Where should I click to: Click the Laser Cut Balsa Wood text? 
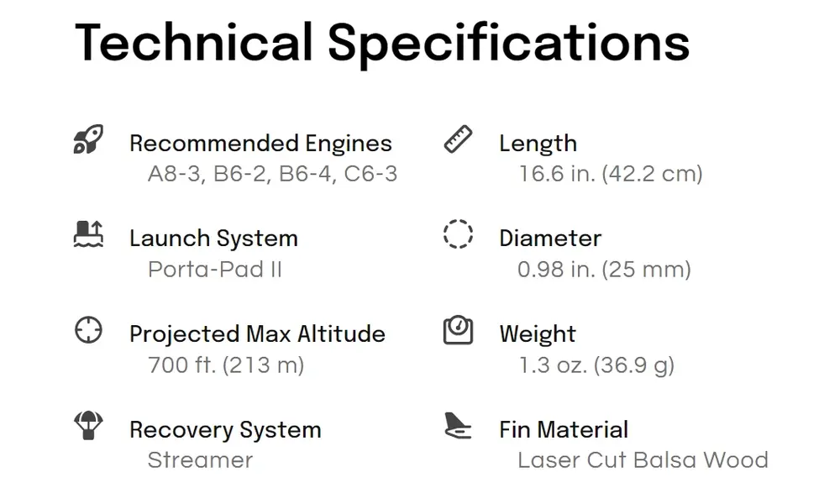click(643, 460)
